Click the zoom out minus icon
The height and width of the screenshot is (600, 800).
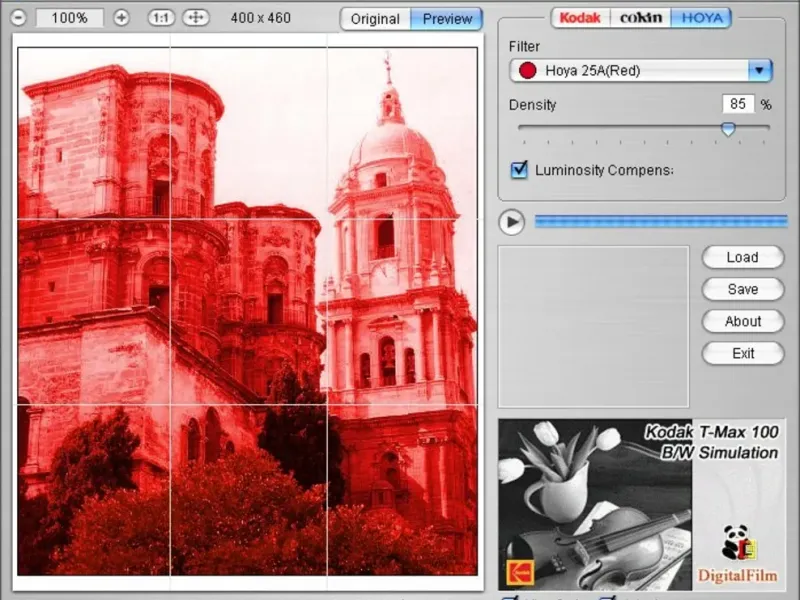(x=19, y=18)
